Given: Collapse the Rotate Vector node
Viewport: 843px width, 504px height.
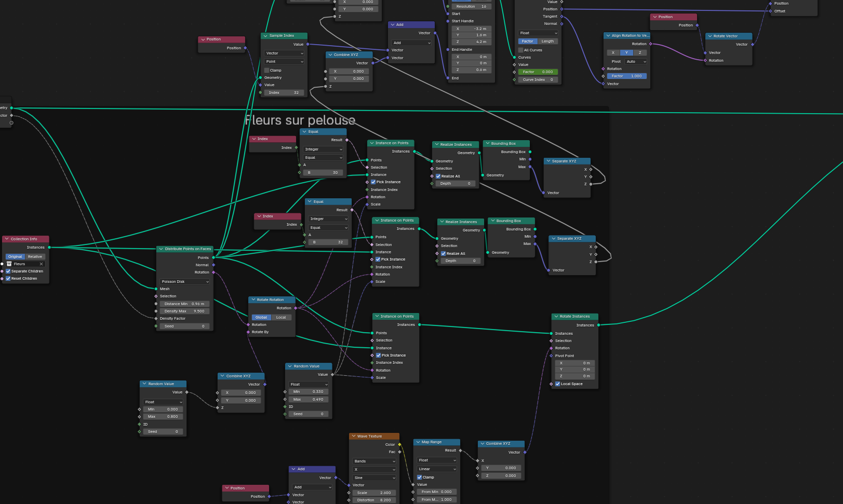Looking at the screenshot, I should pos(710,36).
